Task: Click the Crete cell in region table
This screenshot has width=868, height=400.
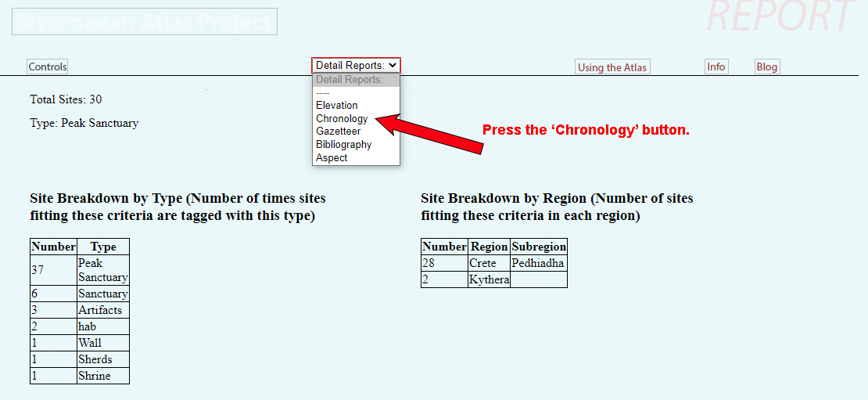Action: 482,263
